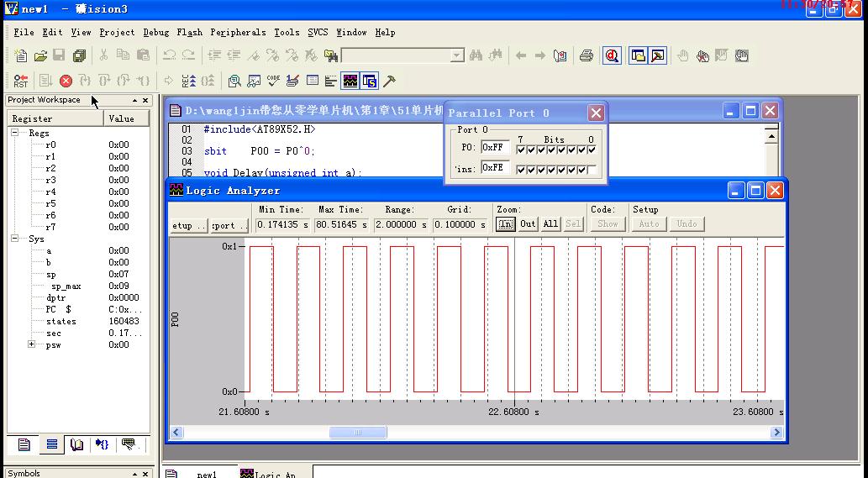Toggle P0 bit 6 checkbox
868x478 pixels.
531,150
